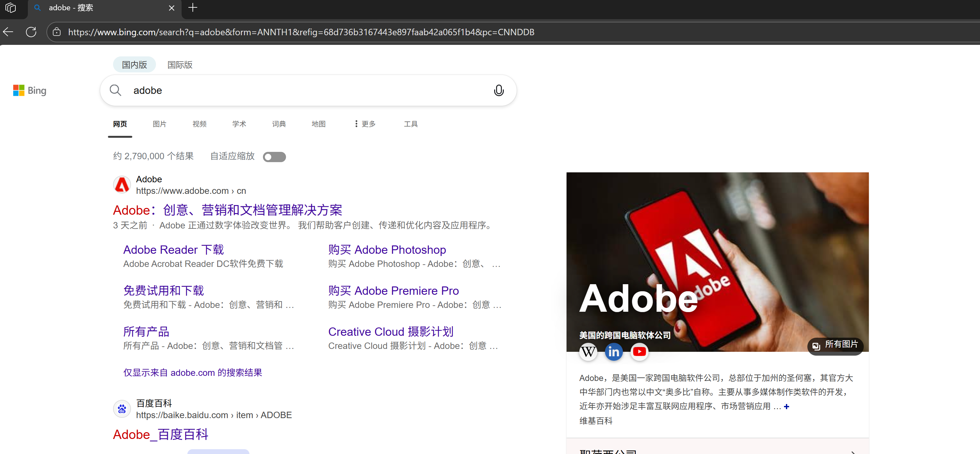The image size is (980, 454).
Task: Expand the Adobe description with plus sign
Action: pyautogui.click(x=786, y=407)
